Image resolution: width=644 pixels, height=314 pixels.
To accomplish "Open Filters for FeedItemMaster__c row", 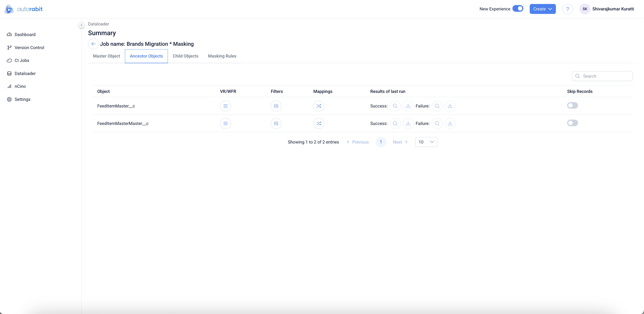I will 276,106.
